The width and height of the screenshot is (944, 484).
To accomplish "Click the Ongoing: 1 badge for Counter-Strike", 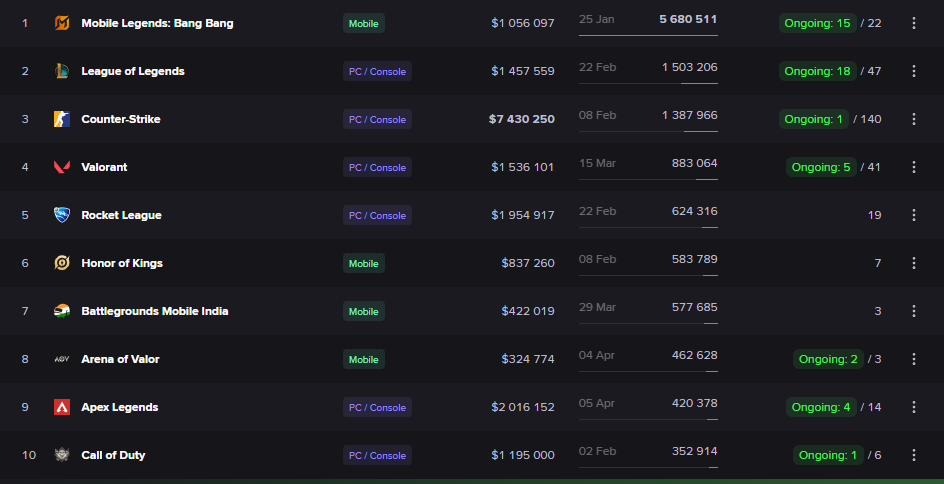I will (x=814, y=119).
